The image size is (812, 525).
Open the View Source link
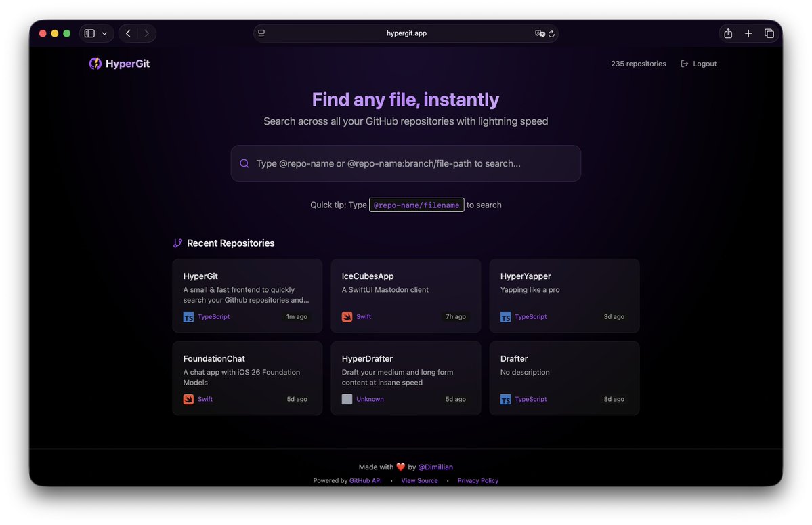[x=419, y=480]
